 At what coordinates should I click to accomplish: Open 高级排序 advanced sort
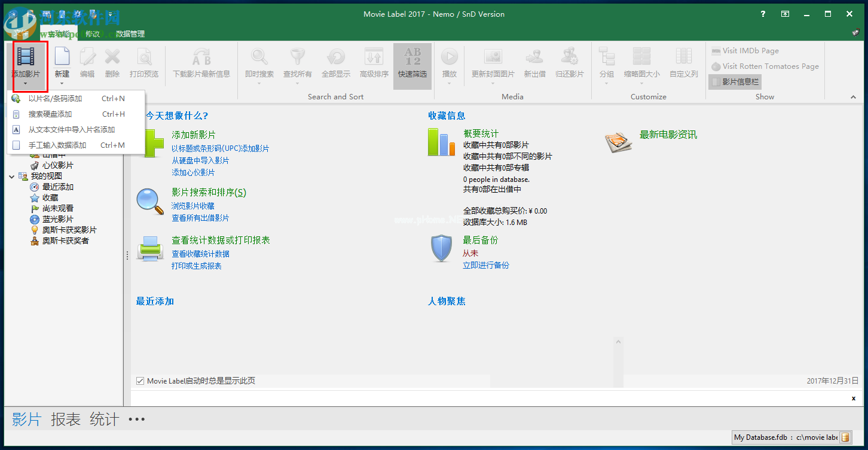point(374,63)
